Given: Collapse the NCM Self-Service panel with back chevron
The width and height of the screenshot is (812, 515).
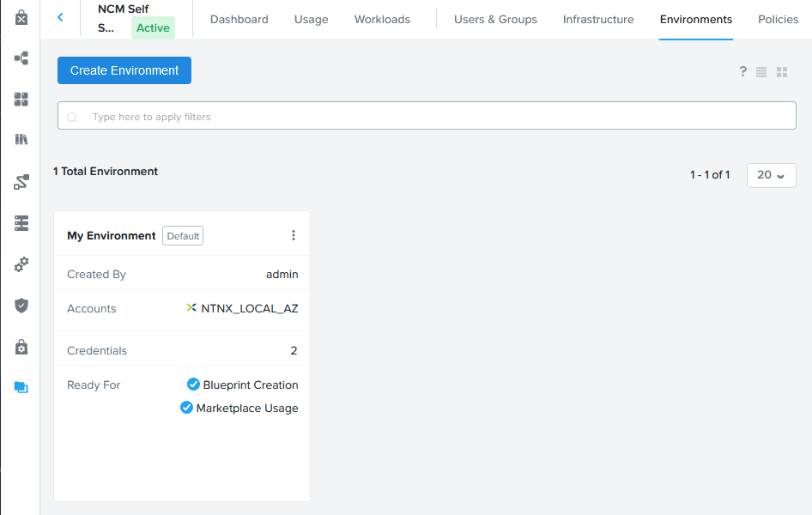Looking at the screenshot, I should 60,16.
